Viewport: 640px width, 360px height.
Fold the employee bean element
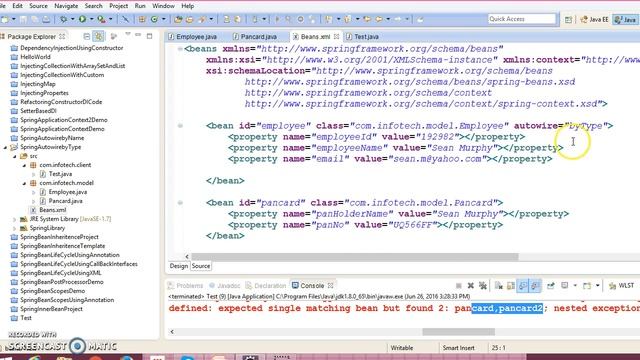(x=180, y=126)
